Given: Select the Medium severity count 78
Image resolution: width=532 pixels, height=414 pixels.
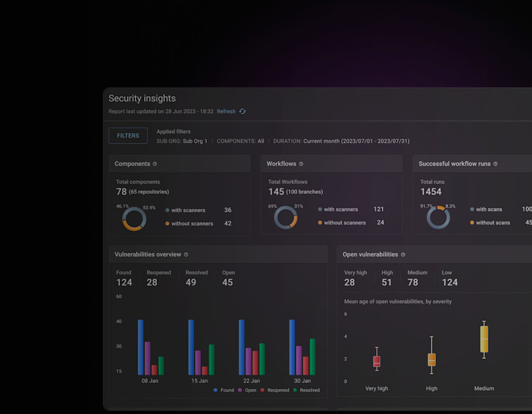Looking at the screenshot, I should (412, 282).
